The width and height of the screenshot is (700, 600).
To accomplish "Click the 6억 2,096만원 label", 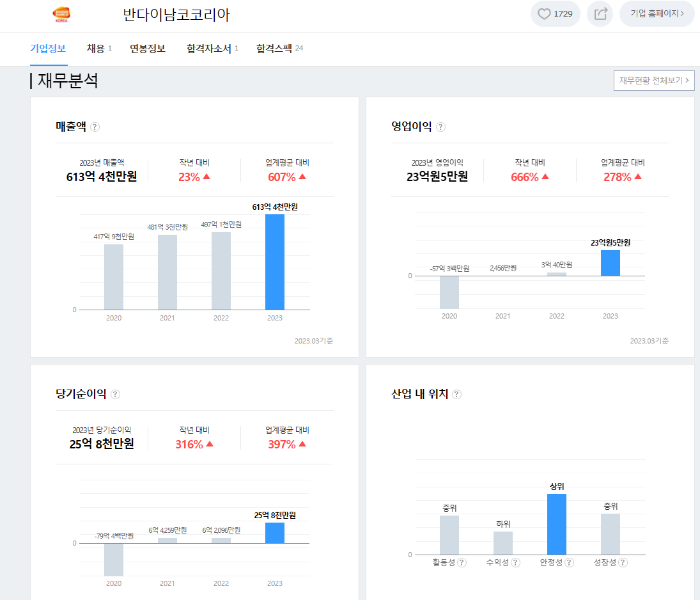I will [x=221, y=530].
